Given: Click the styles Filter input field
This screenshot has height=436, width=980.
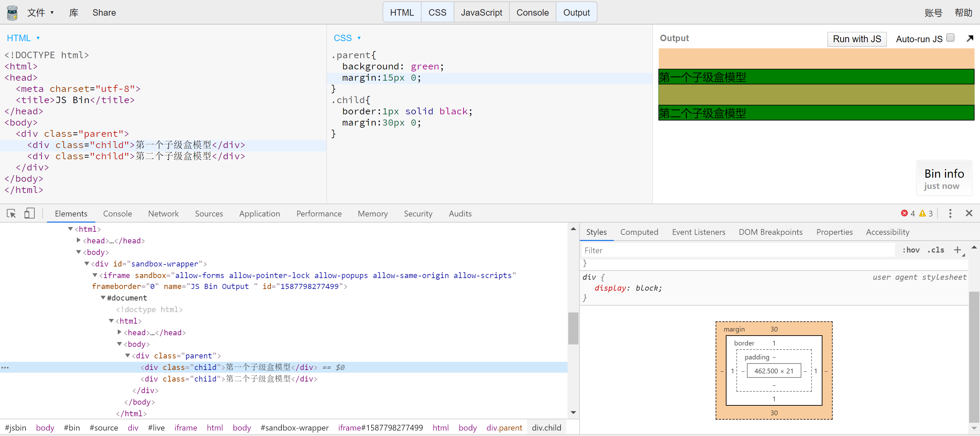Looking at the screenshot, I should (738, 250).
